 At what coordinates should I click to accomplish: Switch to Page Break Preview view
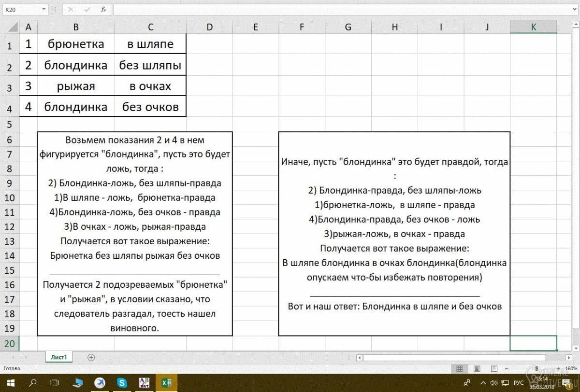(494, 368)
